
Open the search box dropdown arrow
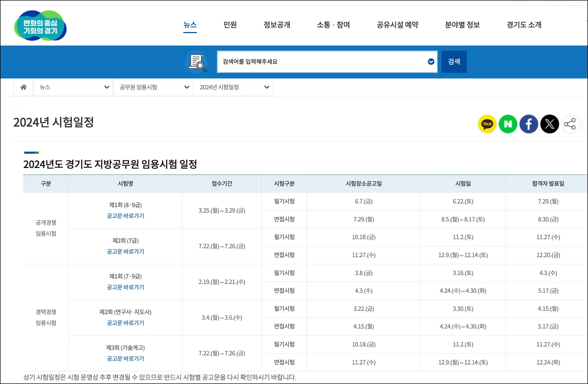pos(431,62)
